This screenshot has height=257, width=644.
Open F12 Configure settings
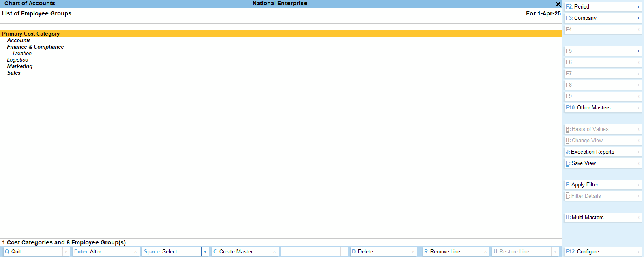point(599,252)
